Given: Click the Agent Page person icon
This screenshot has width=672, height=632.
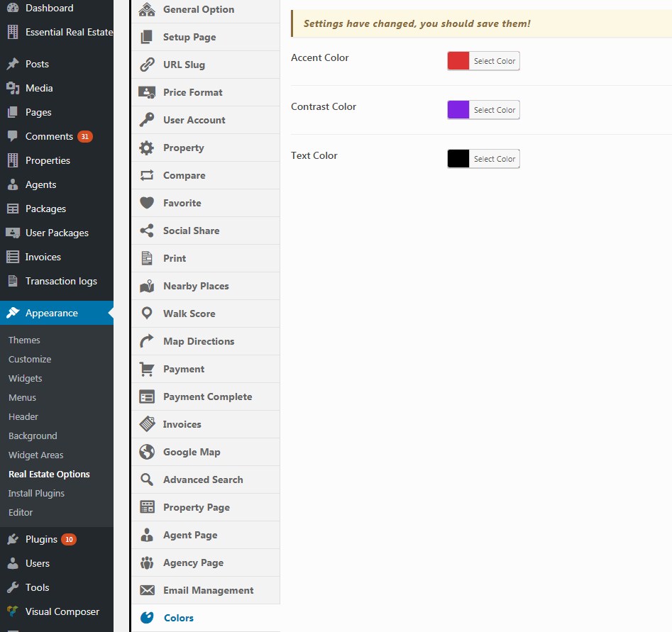Looking at the screenshot, I should pos(147,535).
